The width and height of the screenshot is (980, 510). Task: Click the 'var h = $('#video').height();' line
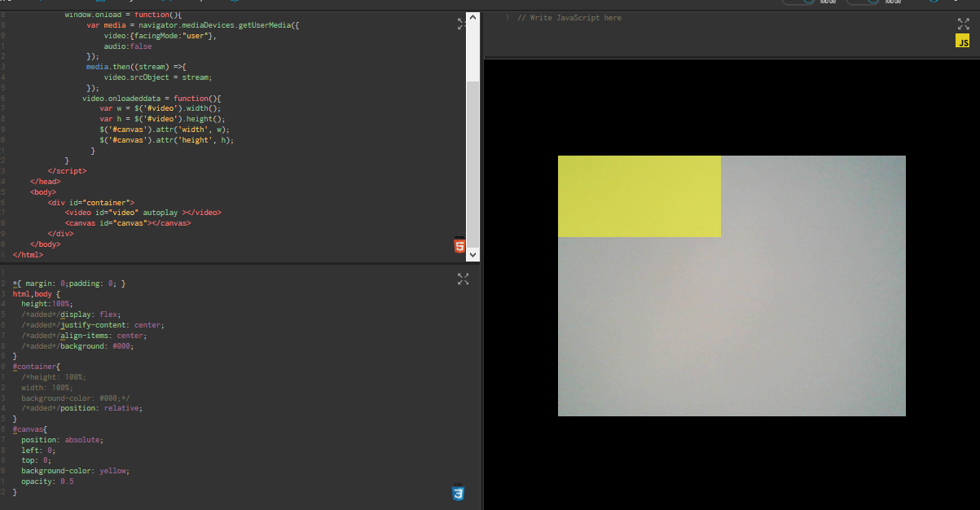pos(163,119)
